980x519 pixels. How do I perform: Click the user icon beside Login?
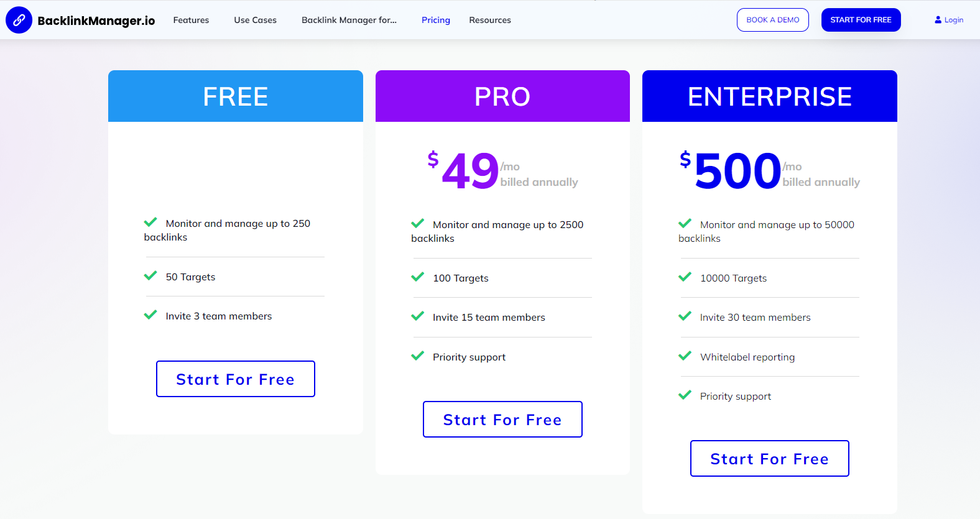[938, 20]
